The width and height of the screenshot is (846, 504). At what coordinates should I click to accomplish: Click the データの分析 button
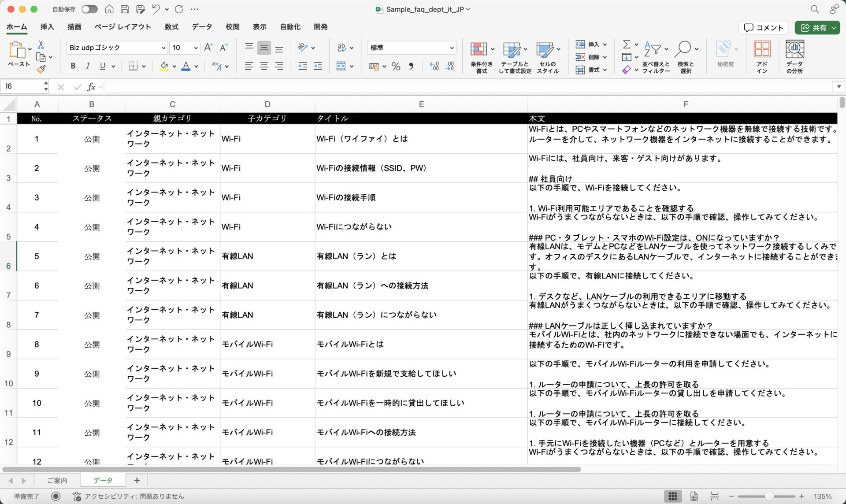point(795,57)
